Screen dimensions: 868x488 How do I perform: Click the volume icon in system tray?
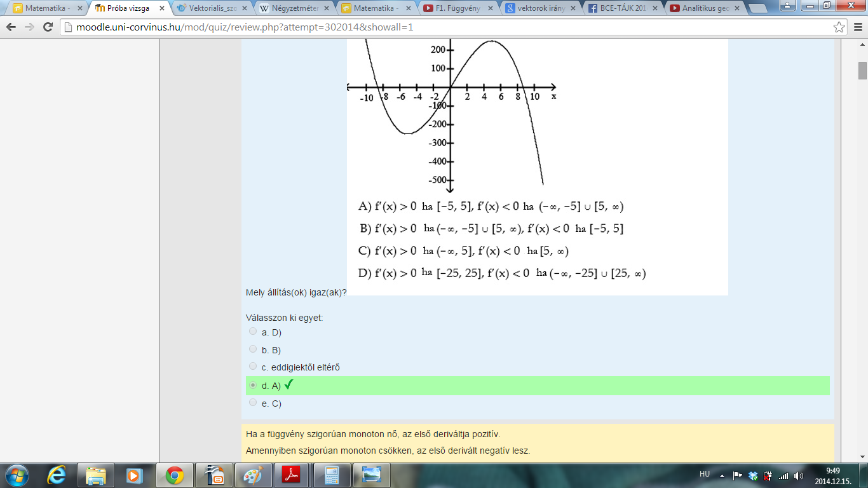tap(798, 475)
